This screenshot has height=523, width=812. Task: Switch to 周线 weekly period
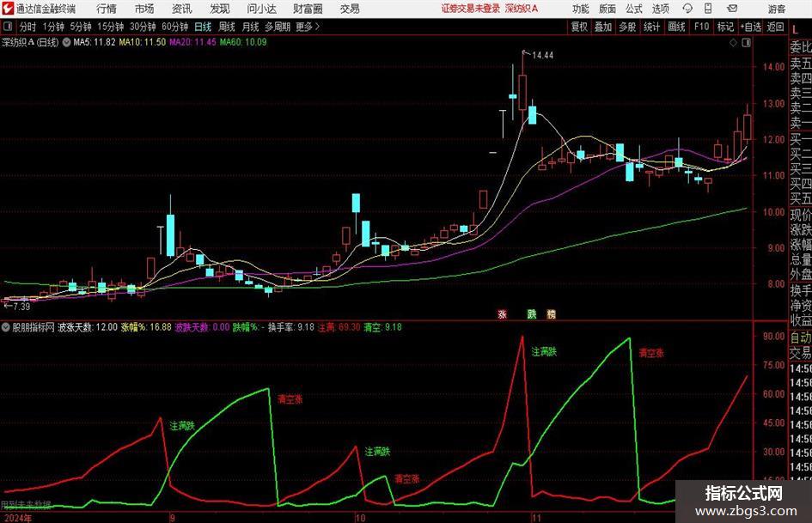pos(227,27)
